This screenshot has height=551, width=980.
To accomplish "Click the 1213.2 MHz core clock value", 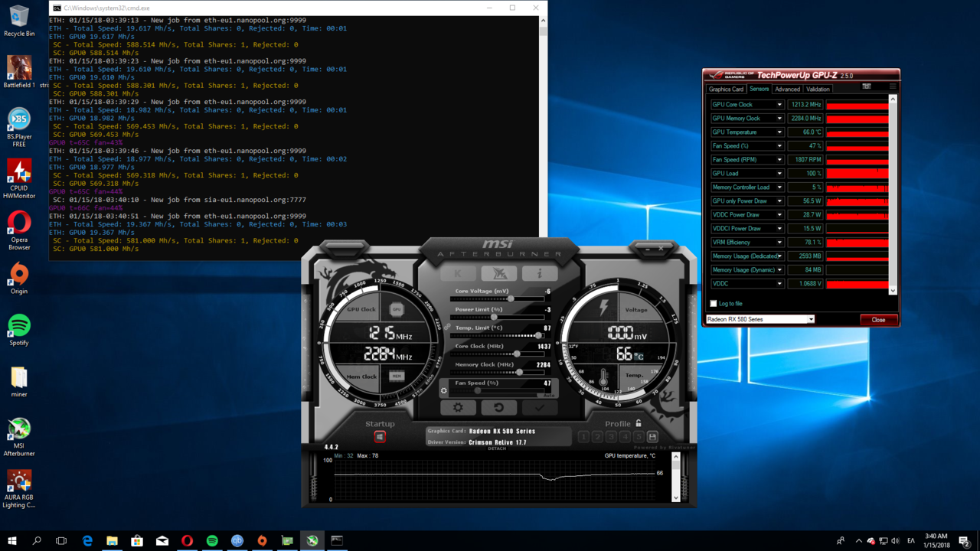I will (805, 105).
